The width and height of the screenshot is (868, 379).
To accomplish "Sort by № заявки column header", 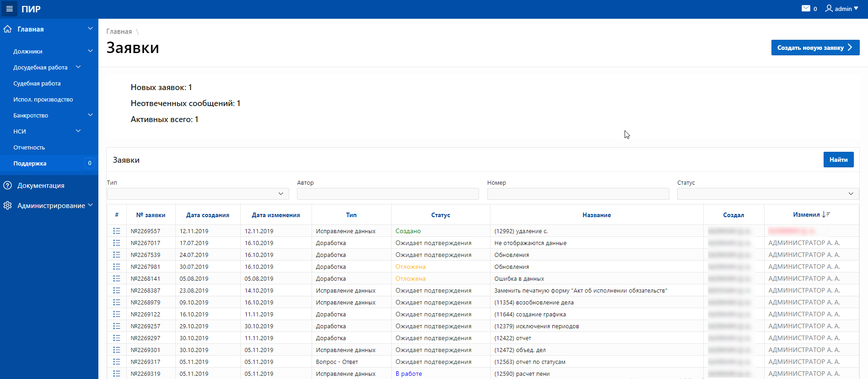I will coord(151,215).
